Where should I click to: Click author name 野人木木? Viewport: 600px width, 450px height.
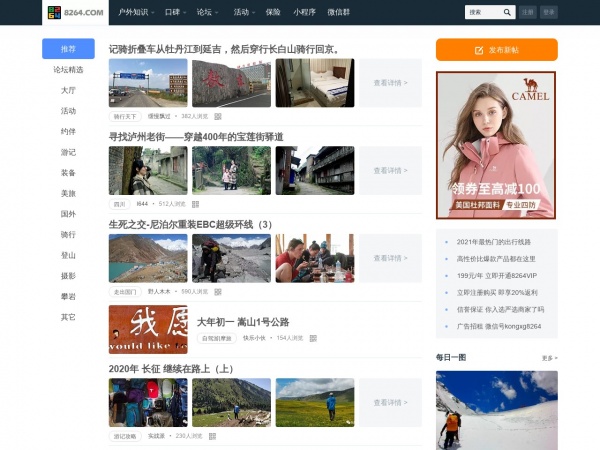pos(159,292)
